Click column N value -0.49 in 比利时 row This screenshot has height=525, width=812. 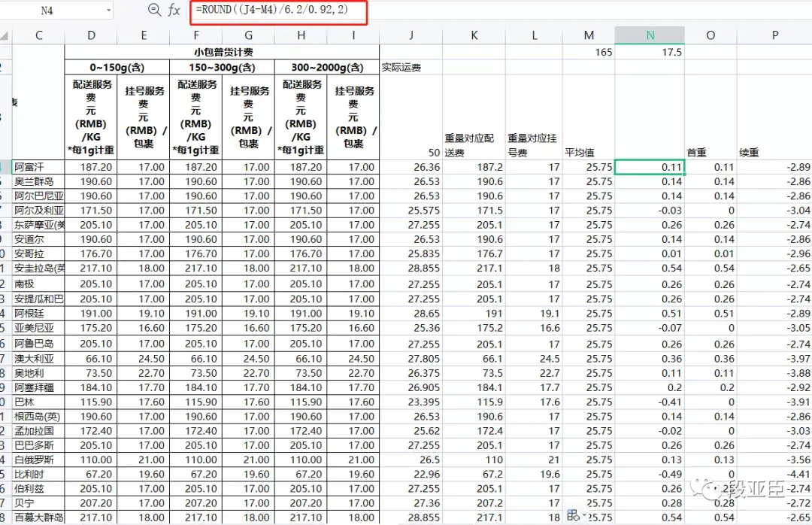650,474
